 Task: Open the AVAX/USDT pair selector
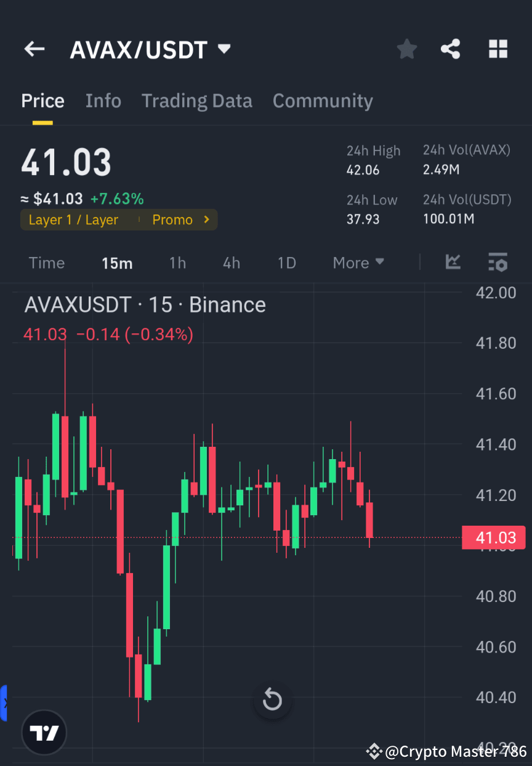point(151,49)
